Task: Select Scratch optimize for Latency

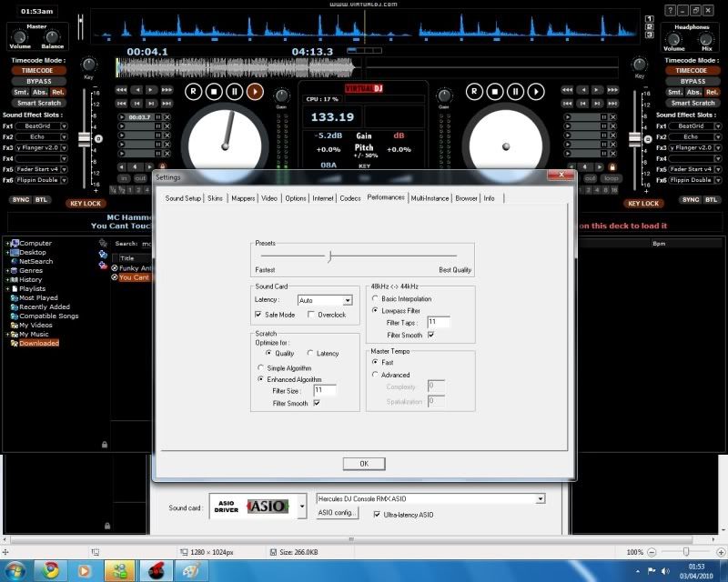Action: pyautogui.click(x=310, y=353)
